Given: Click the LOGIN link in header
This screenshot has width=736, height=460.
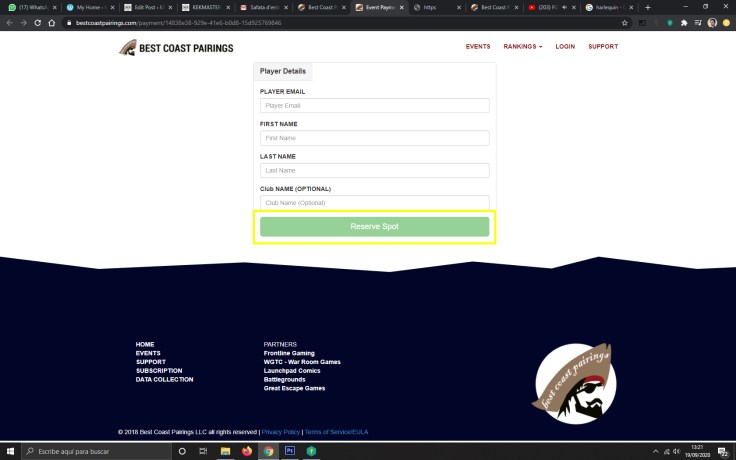Looking at the screenshot, I should tap(565, 46).
